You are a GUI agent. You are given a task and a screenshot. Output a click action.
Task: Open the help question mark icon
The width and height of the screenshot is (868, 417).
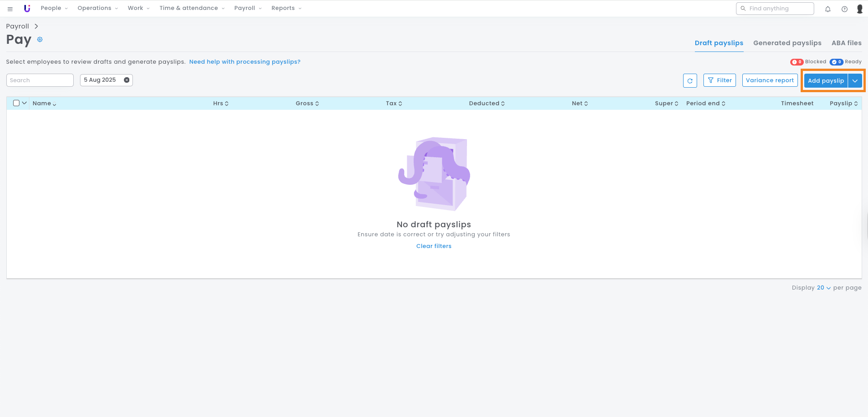click(x=844, y=9)
